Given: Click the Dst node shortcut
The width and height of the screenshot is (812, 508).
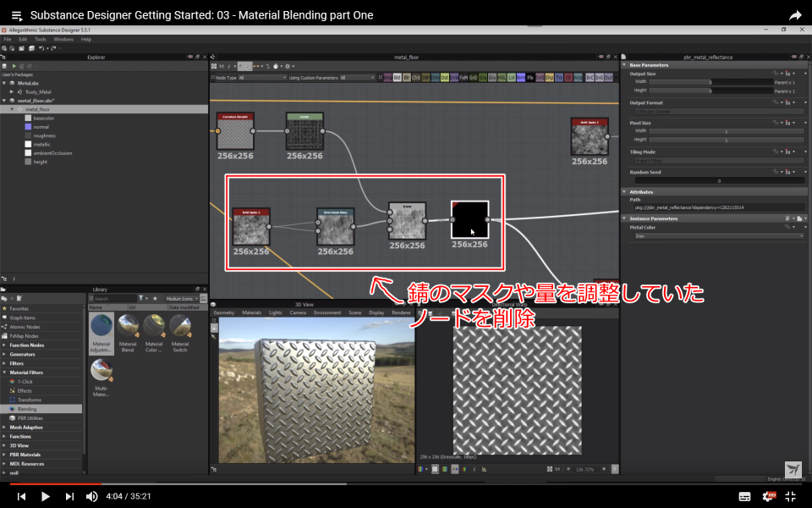Looking at the screenshot, I should [x=445, y=77].
